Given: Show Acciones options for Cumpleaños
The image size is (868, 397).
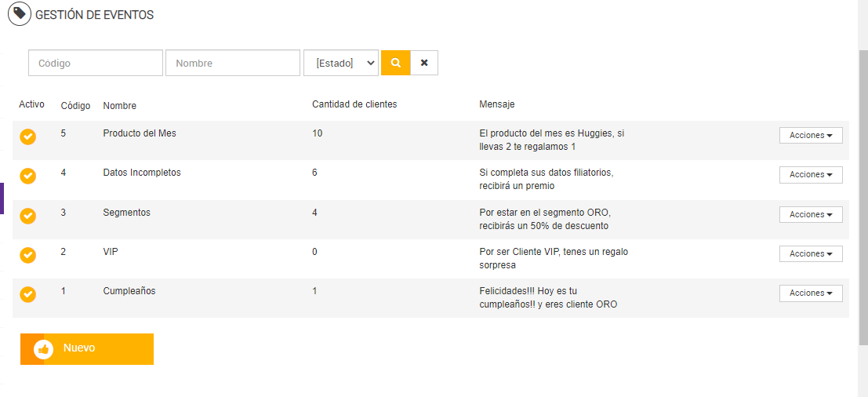Looking at the screenshot, I should pos(811,293).
